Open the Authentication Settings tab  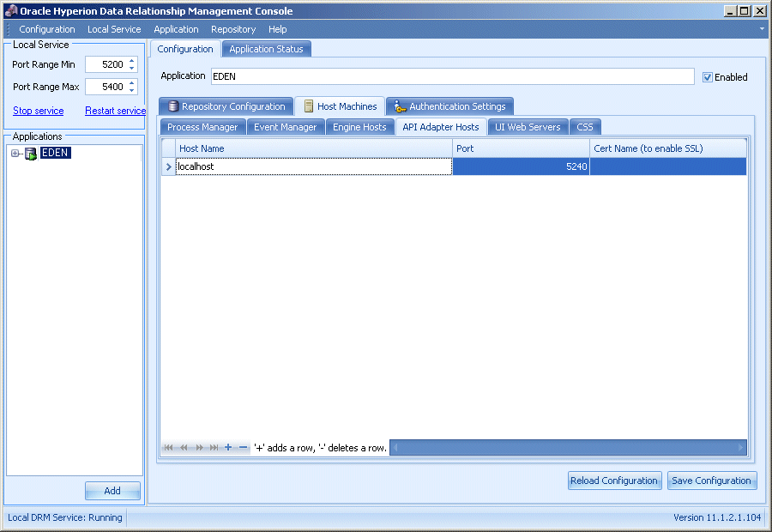click(450, 106)
